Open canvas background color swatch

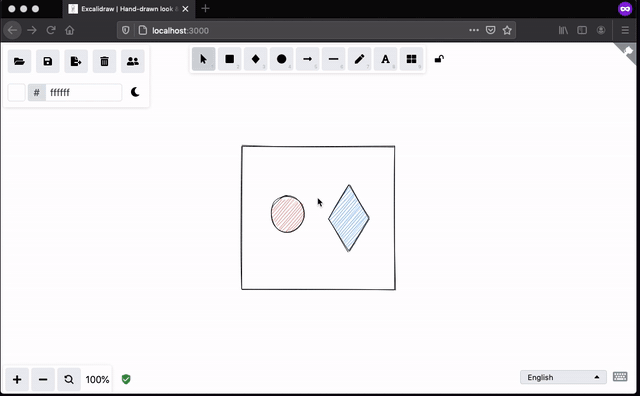pos(17,92)
